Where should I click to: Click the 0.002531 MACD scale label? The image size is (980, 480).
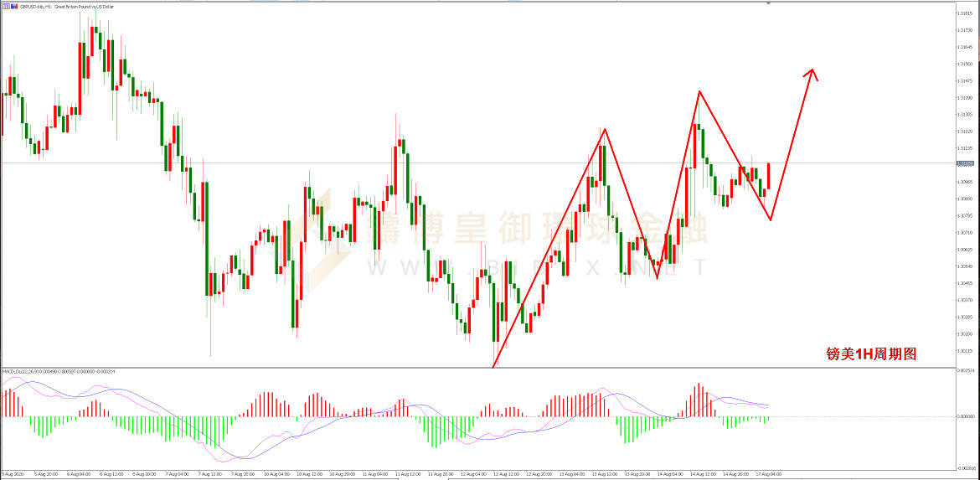[966, 370]
